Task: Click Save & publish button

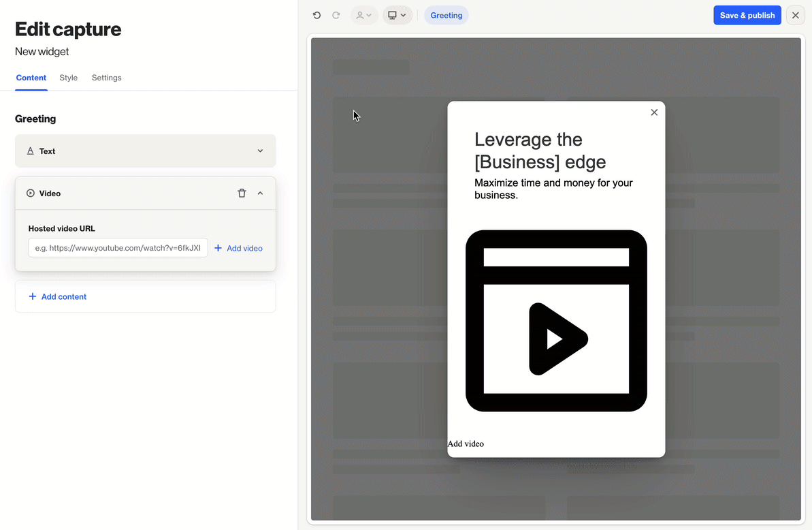Action: coord(747,16)
